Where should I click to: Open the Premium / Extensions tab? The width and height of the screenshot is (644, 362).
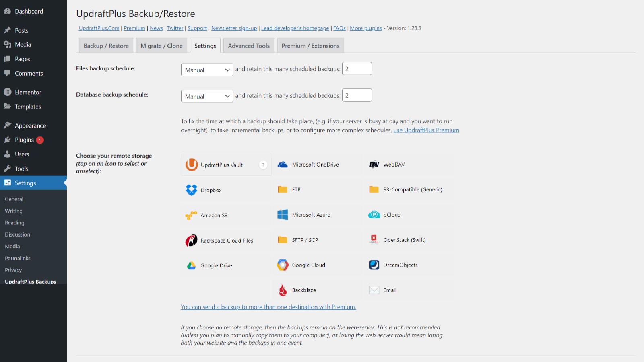[310, 45]
